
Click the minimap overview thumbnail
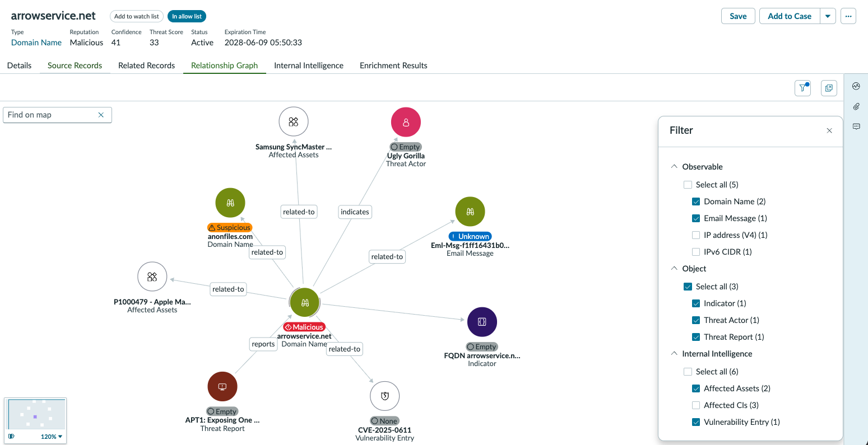(x=36, y=414)
